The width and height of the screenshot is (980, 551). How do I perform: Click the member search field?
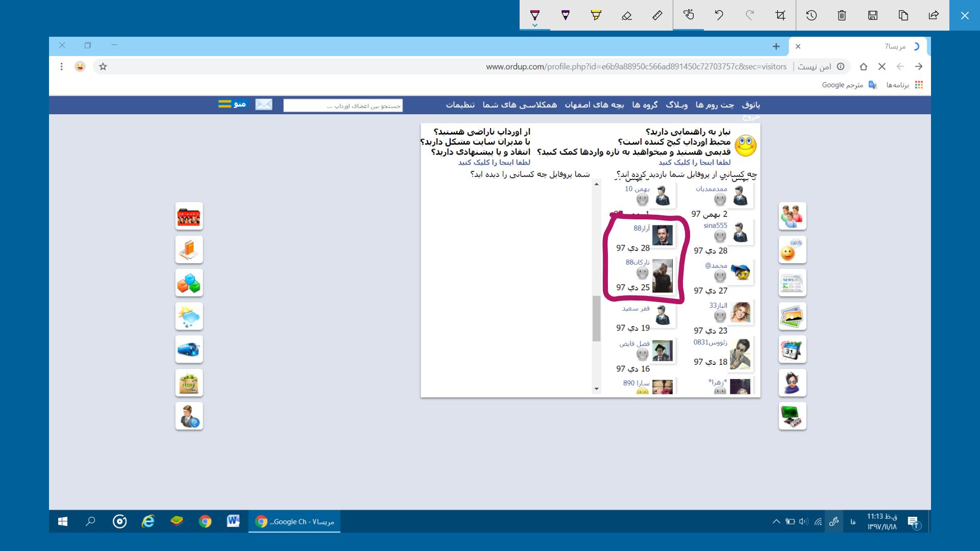click(x=343, y=106)
